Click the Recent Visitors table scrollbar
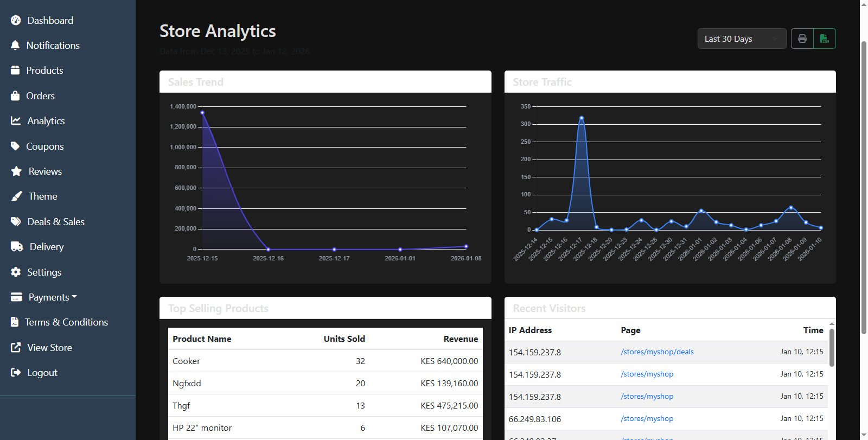 [x=832, y=347]
